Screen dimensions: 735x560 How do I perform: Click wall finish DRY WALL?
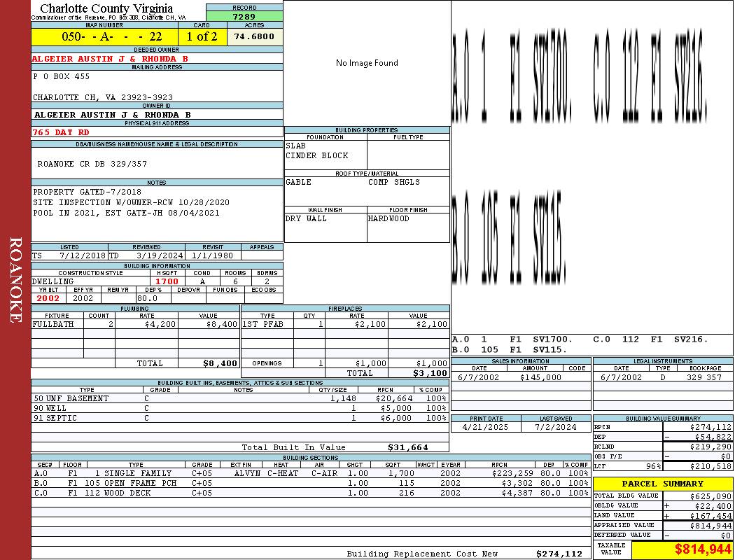point(306,219)
